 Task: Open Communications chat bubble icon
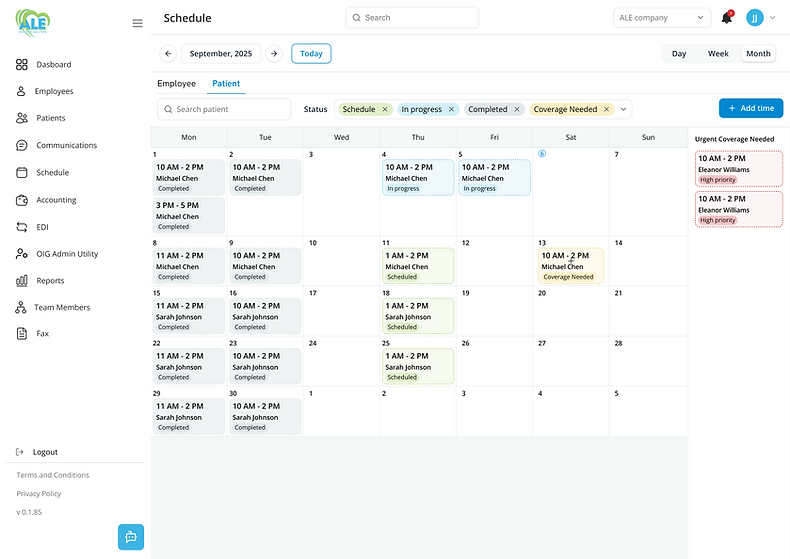coord(22,145)
